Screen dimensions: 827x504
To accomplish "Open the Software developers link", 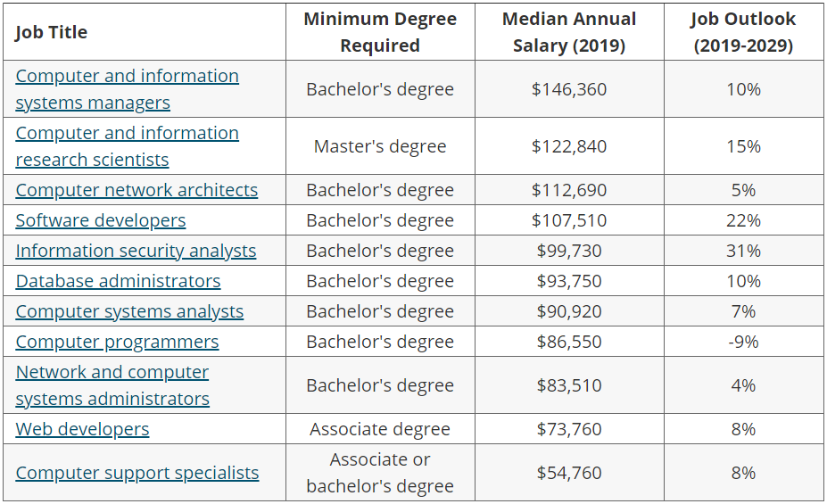I will [x=101, y=220].
